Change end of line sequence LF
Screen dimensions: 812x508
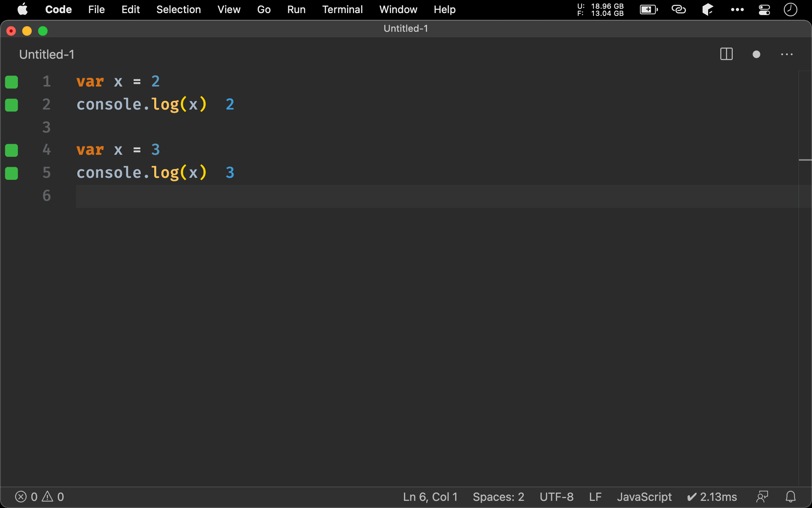(595, 497)
